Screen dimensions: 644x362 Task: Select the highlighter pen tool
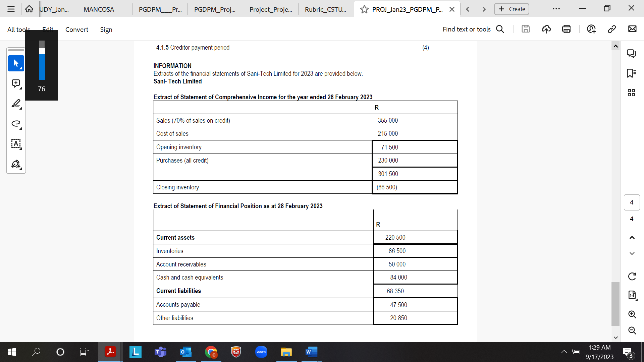pos(16,103)
